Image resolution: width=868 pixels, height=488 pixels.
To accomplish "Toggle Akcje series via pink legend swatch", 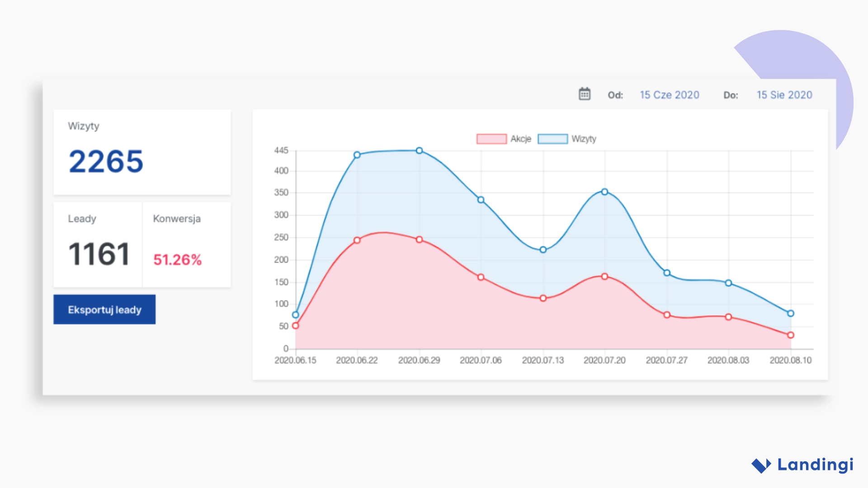I will (491, 139).
